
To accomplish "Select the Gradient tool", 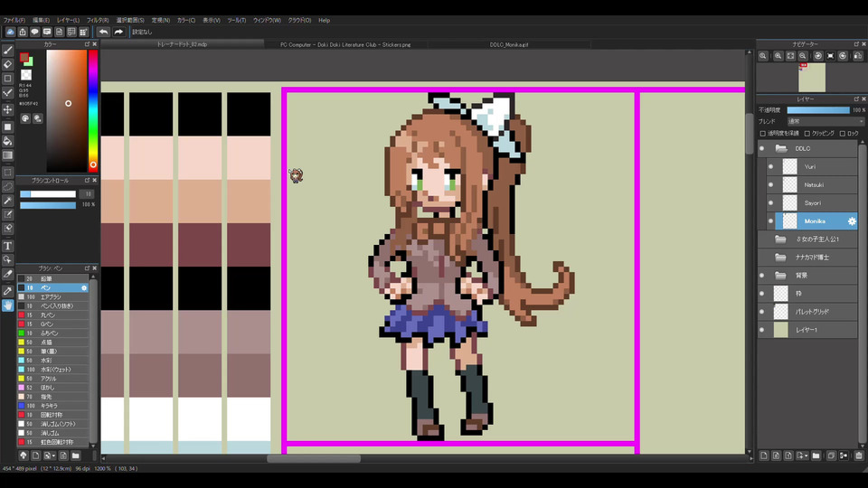I will [x=8, y=155].
